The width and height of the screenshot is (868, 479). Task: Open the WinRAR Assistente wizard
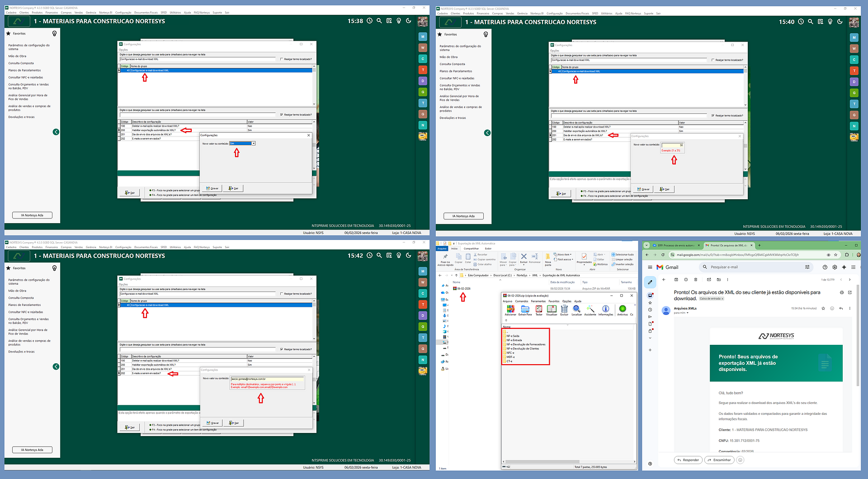pos(590,310)
